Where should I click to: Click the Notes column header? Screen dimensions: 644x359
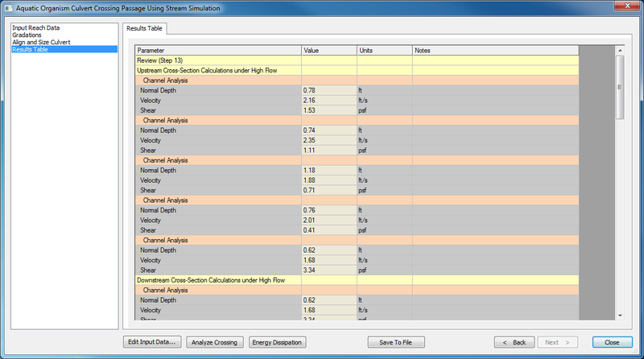pos(495,50)
